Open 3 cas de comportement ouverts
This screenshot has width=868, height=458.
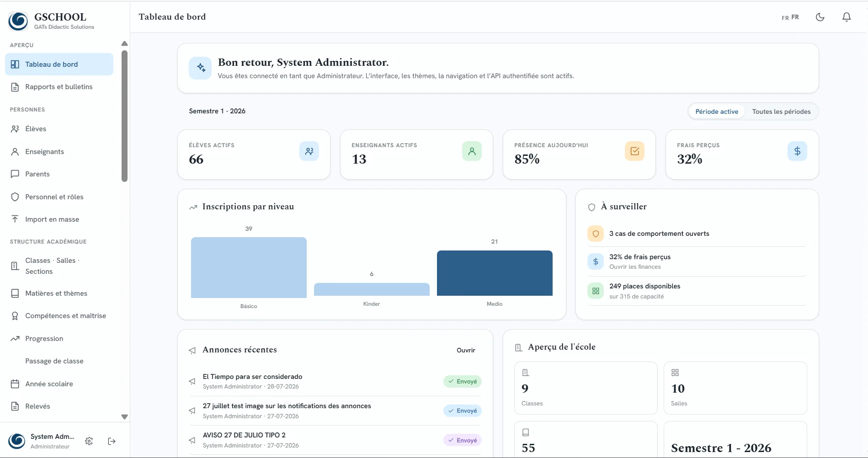point(697,234)
